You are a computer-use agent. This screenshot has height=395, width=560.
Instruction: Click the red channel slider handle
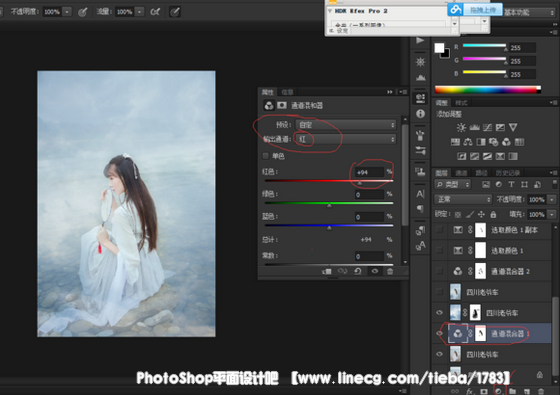(360, 183)
